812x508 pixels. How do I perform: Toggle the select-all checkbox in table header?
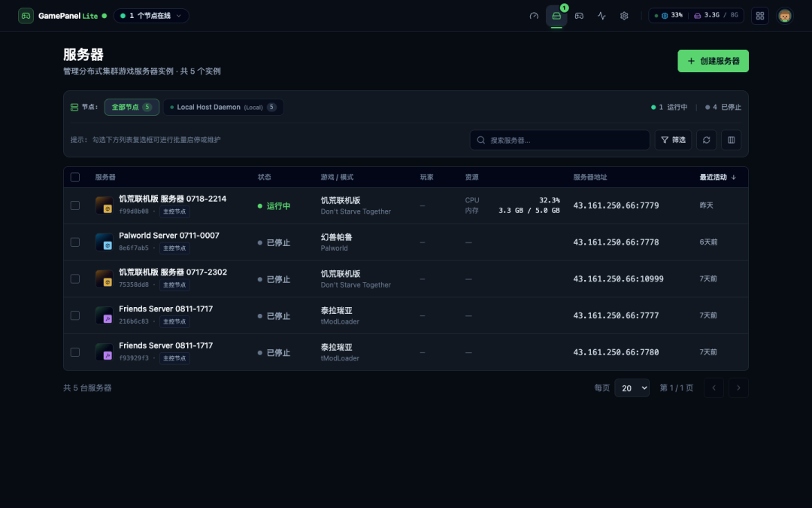75,178
